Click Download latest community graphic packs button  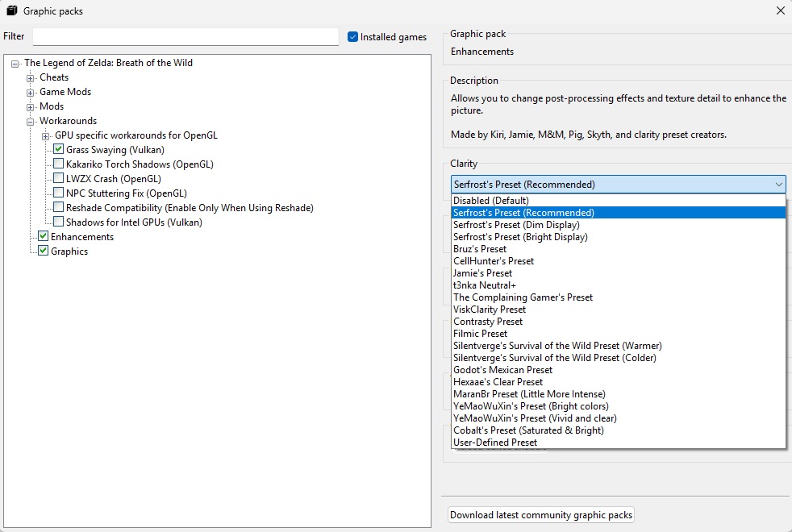tap(541, 515)
